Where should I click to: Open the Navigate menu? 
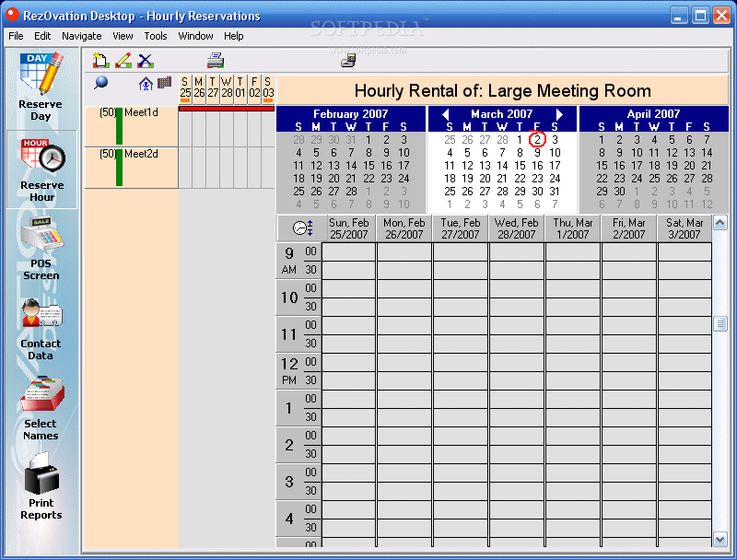[x=82, y=36]
